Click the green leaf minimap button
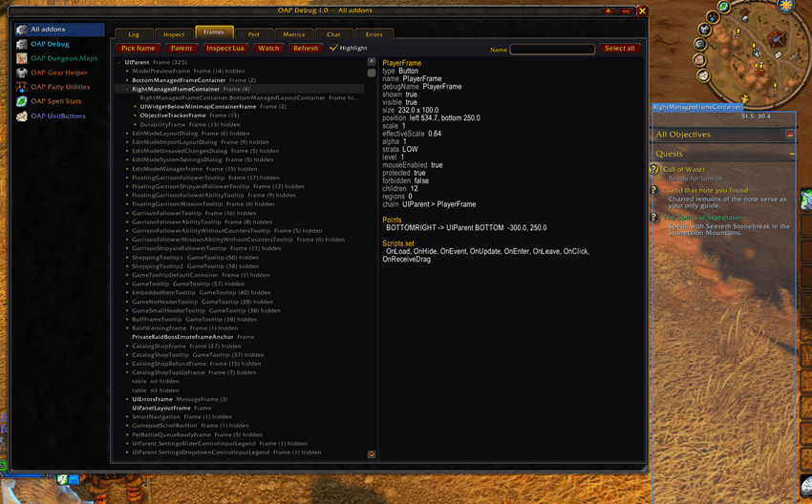The image size is (812, 504). (723, 7)
